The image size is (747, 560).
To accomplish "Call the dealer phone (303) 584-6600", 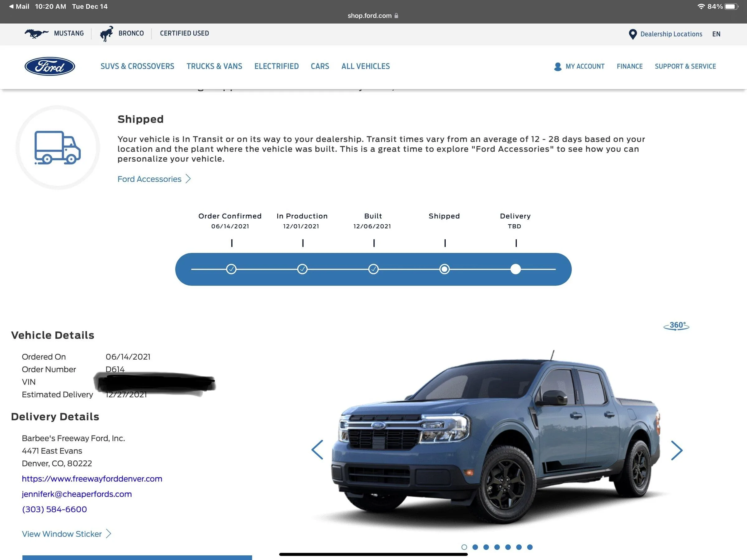I will pos(54,509).
